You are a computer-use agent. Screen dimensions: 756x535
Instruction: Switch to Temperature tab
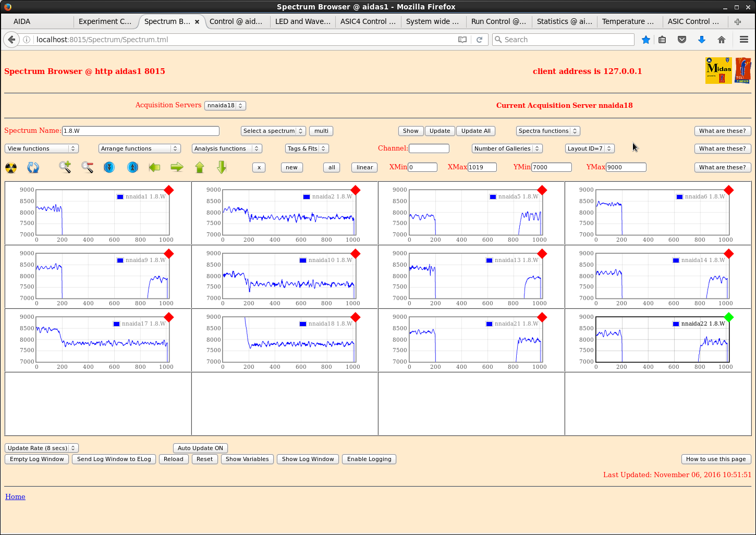pyautogui.click(x=629, y=21)
